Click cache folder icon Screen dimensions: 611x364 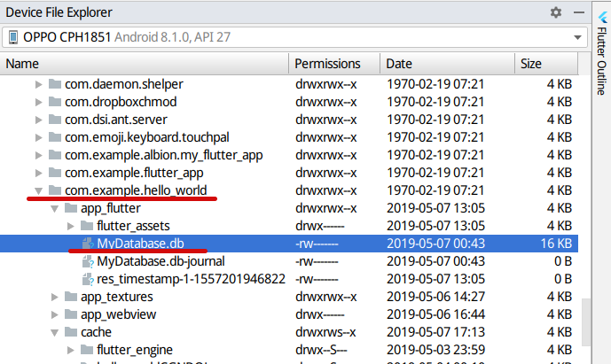71,332
